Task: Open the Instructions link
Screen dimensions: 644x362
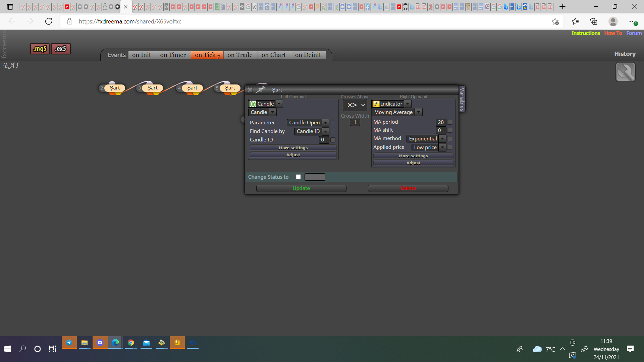Action: [x=586, y=33]
